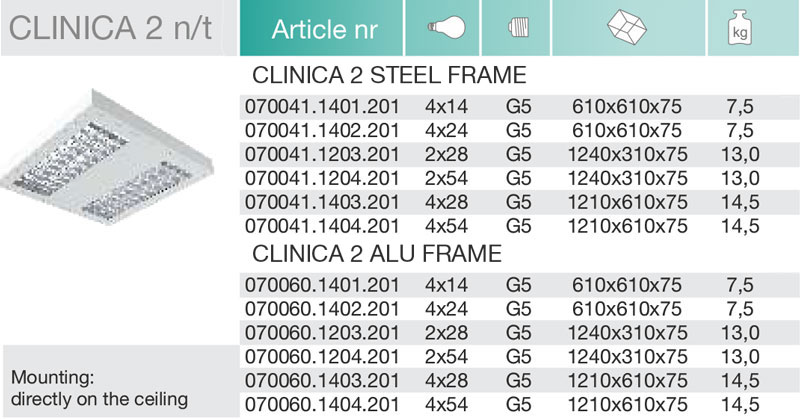Click the light bulb wattage icon
800x419 pixels.
446,28
